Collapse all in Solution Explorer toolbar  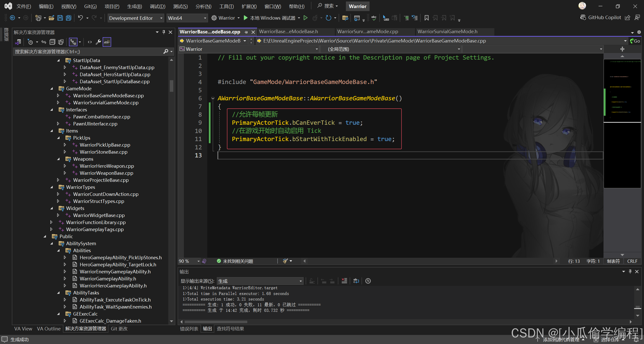point(52,42)
